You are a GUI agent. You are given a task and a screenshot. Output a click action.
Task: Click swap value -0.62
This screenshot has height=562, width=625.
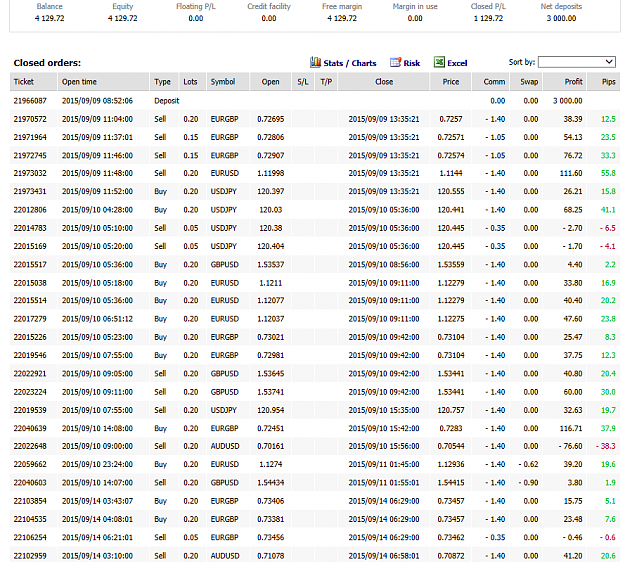(529, 464)
